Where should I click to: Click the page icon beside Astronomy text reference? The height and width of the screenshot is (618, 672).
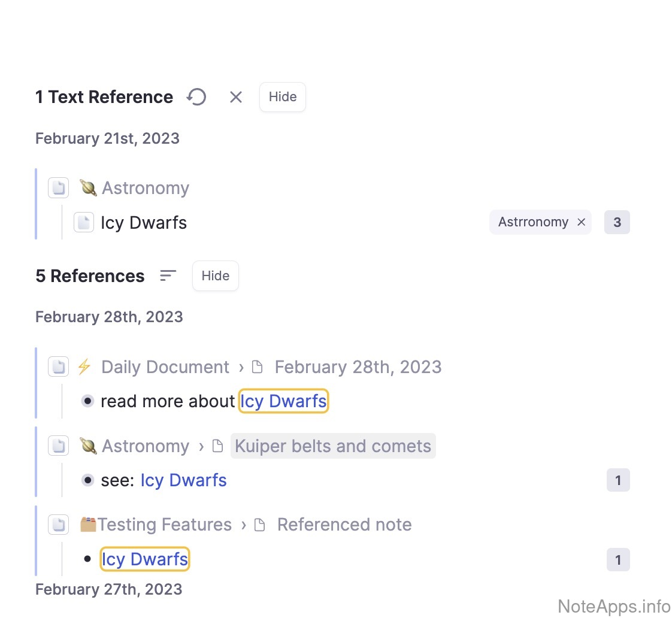[59, 188]
